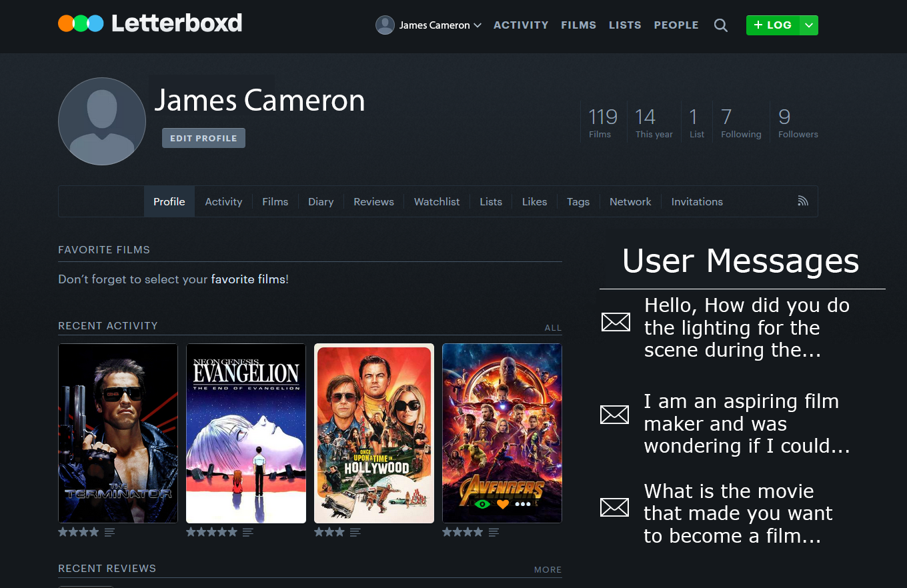This screenshot has height=588, width=907.
Task: Click the RSS feed icon
Action: point(802,201)
